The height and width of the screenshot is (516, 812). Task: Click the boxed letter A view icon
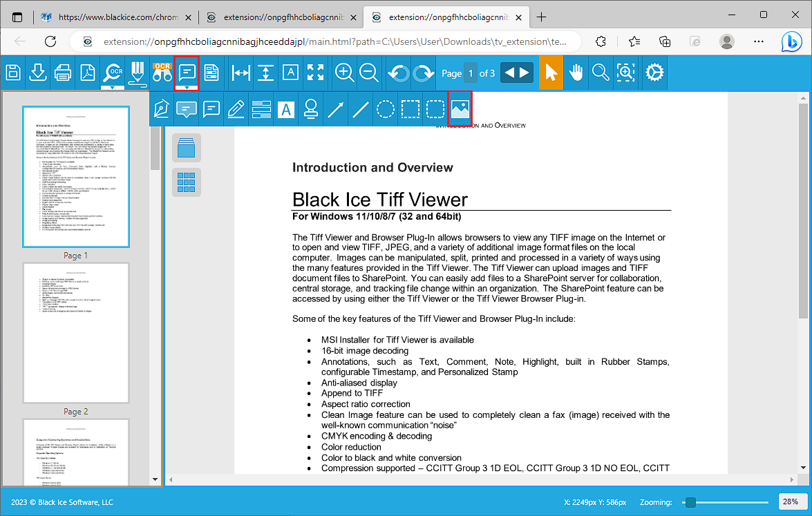click(x=290, y=73)
